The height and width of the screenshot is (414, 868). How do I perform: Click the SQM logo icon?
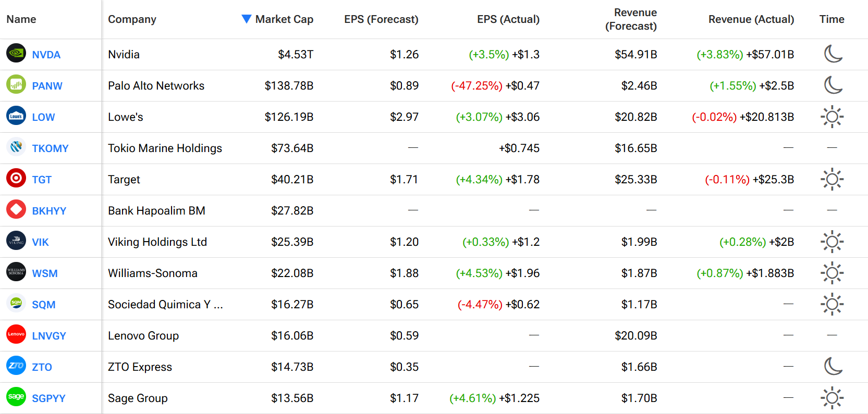16,303
